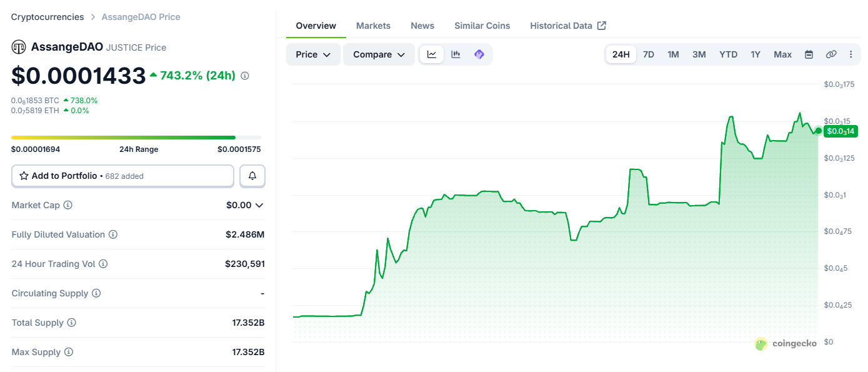Click the $0.0001433 price heading
The image size is (868, 372).
tap(79, 76)
